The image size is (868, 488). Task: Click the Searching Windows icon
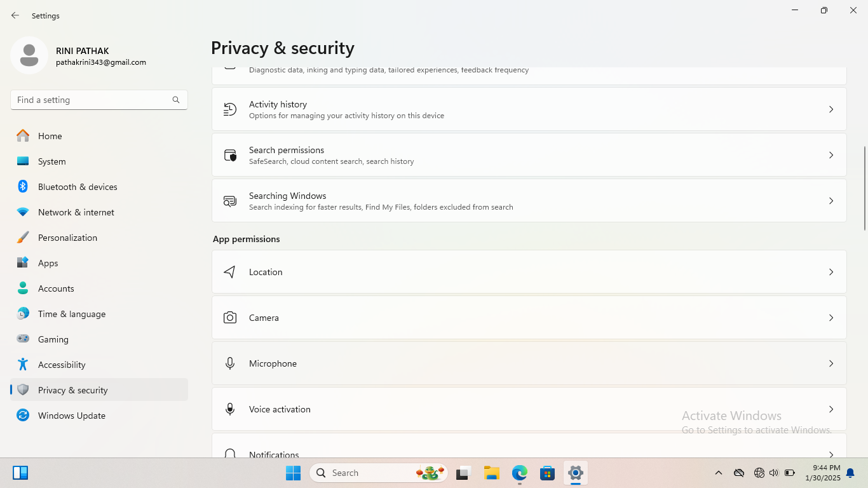point(230,201)
